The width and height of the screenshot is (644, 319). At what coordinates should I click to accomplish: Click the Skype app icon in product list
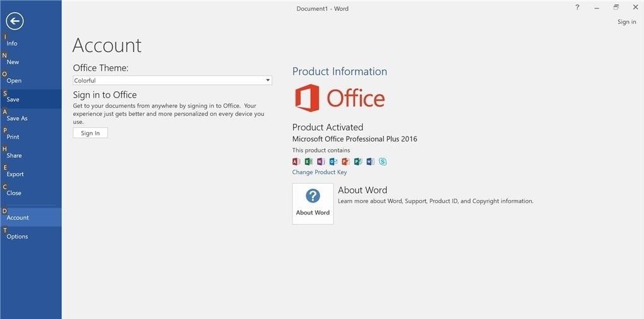pos(382,162)
